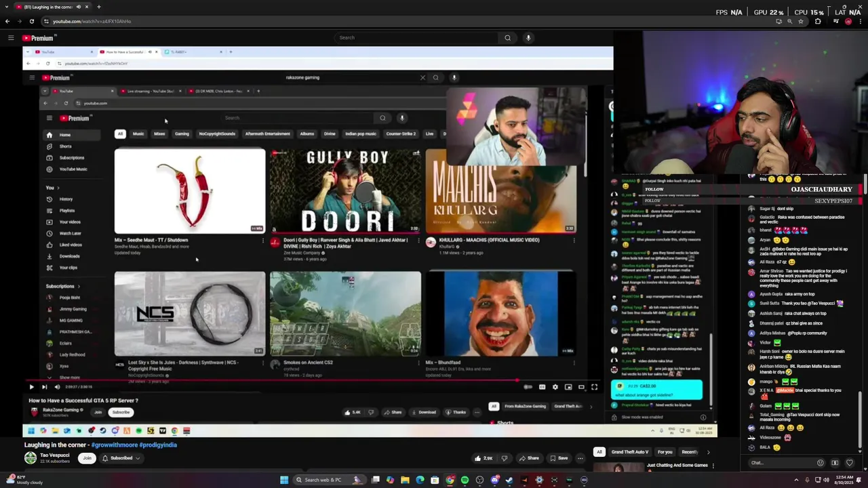
Task: Open the Tao Vespucci channel avatar
Action: [31, 458]
